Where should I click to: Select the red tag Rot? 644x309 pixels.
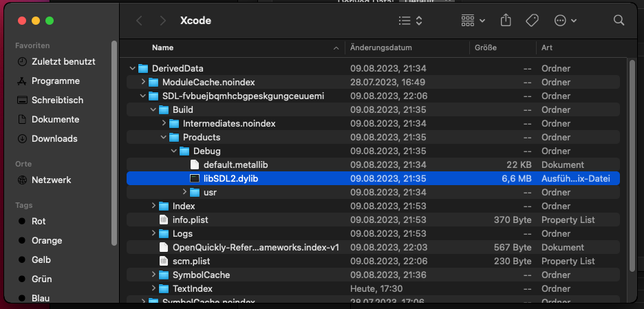[39, 222]
